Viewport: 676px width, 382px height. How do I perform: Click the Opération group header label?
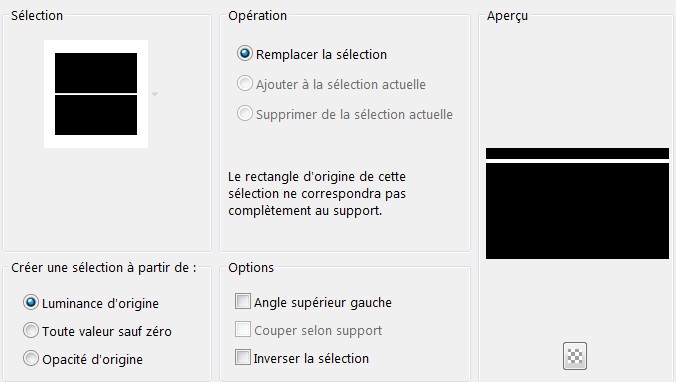[x=257, y=16]
